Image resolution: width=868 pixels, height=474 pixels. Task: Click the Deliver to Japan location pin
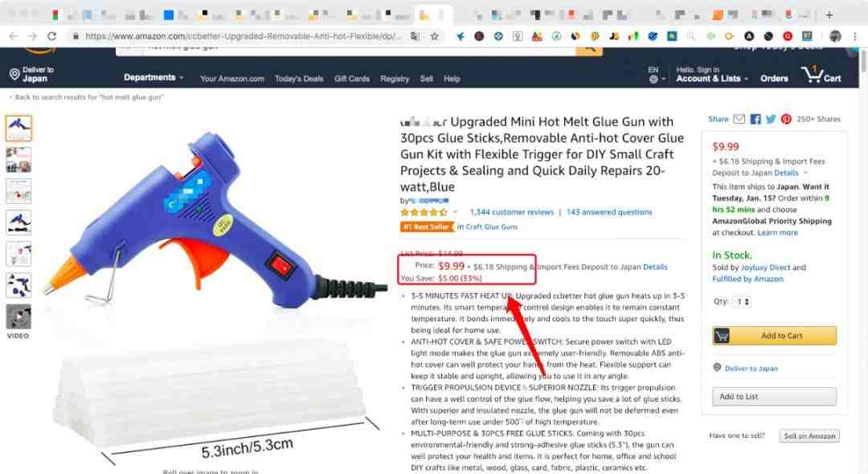[x=14, y=75]
